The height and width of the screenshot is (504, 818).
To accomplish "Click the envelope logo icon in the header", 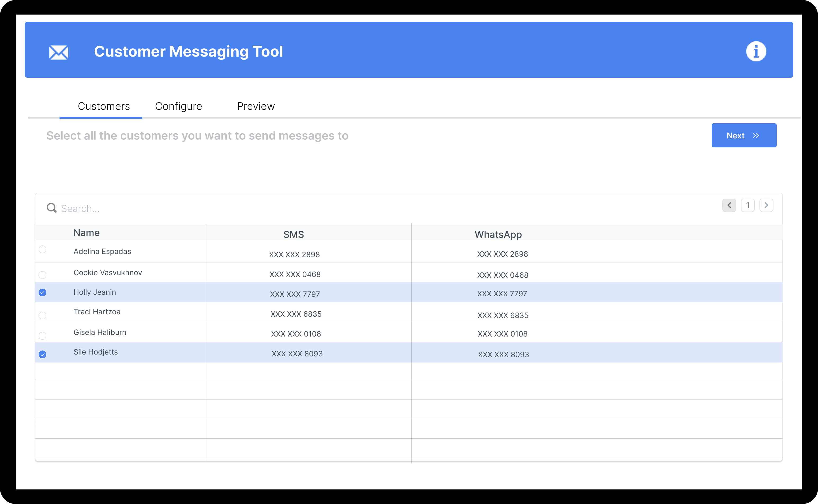I will (59, 52).
